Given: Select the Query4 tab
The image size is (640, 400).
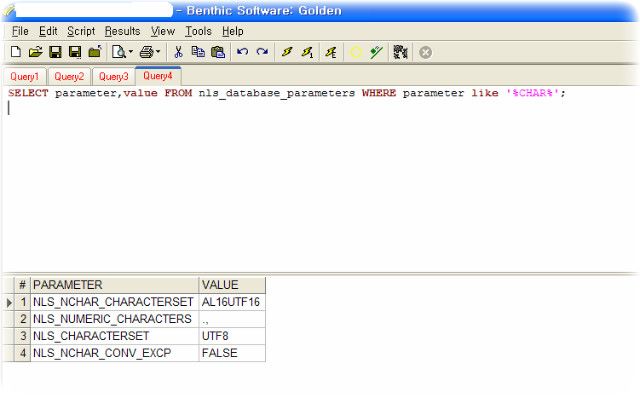Looking at the screenshot, I should tap(158, 76).
